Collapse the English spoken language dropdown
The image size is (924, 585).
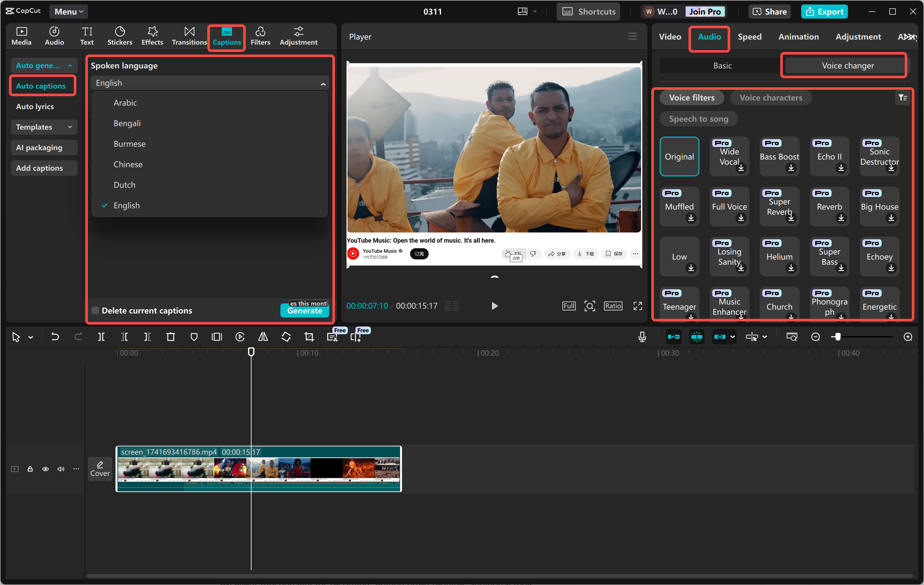click(323, 83)
